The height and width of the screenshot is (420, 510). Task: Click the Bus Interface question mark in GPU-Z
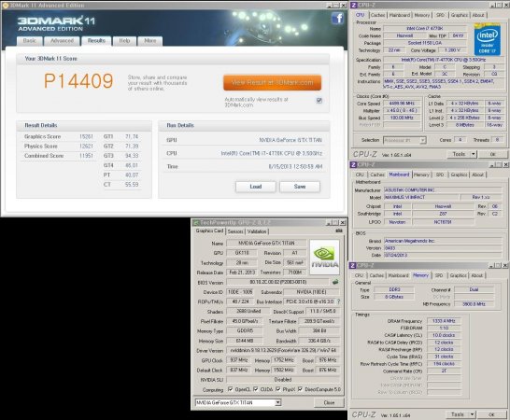click(x=339, y=301)
